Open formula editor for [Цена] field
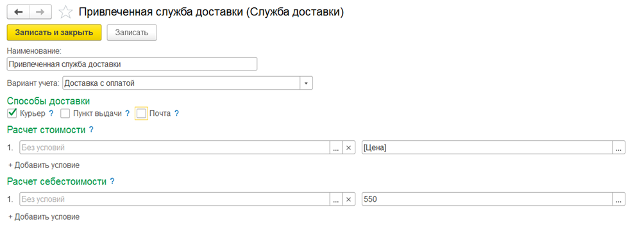This screenshot has height=237, width=644. 619,147
